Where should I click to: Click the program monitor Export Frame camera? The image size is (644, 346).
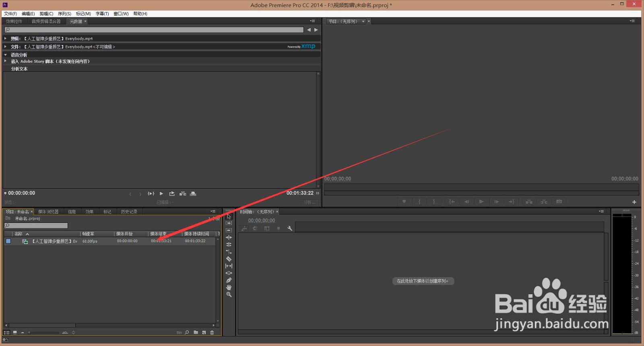click(559, 202)
